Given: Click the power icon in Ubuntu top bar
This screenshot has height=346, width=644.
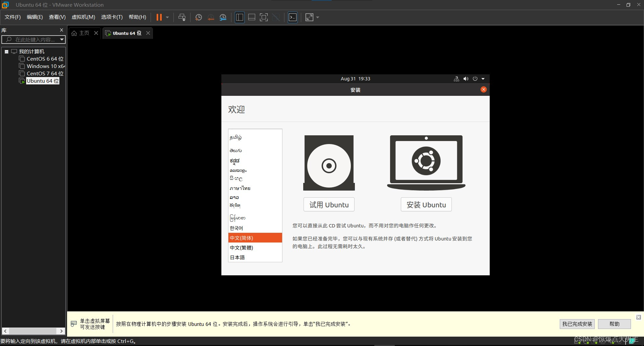Looking at the screenshot, I should coord(475,79).
